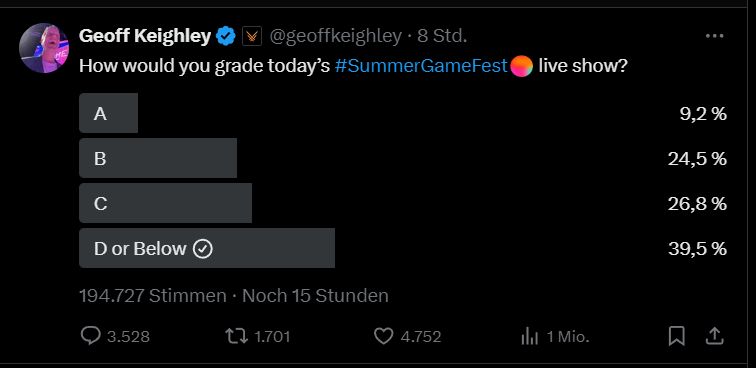Open view analytics bar chart icon
The height and width of the screenshot is (368, 756).
(529, 337)
